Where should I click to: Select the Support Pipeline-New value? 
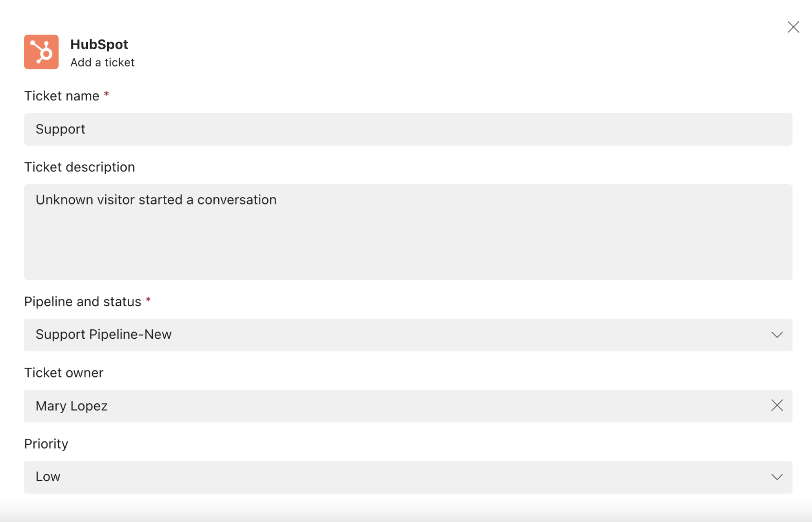[x=104, y=335]
